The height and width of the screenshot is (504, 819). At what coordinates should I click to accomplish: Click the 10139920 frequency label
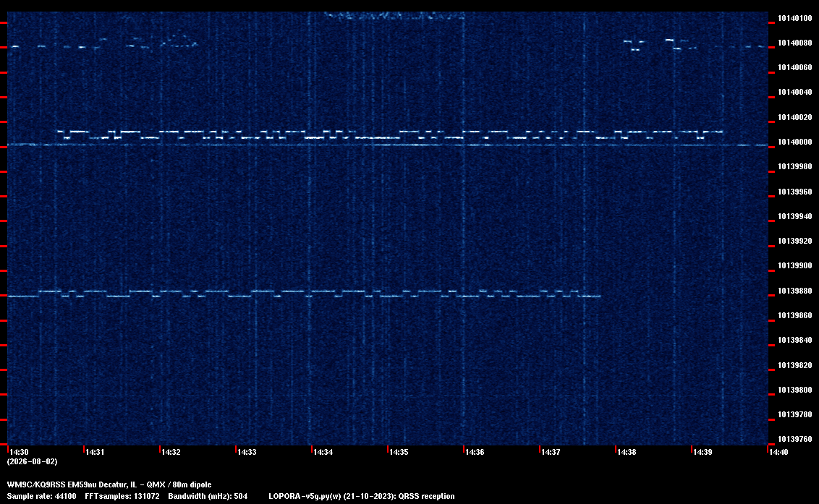coord(795,242)
